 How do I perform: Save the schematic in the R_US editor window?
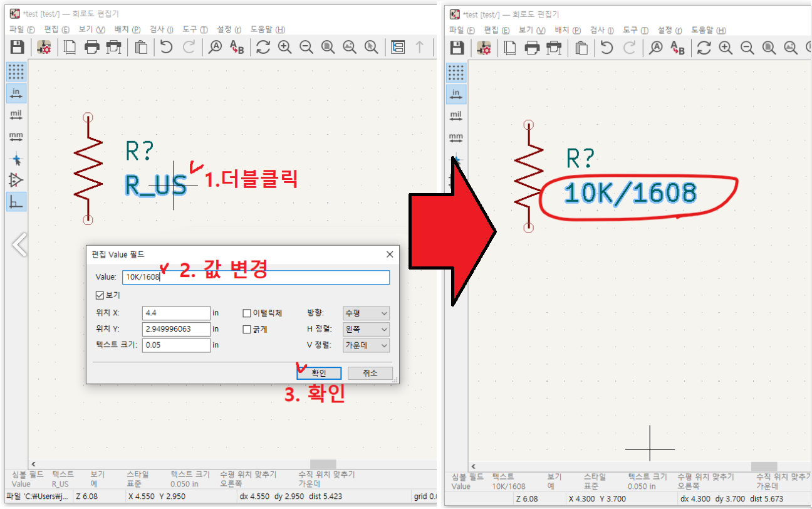[x=18, y=47]
